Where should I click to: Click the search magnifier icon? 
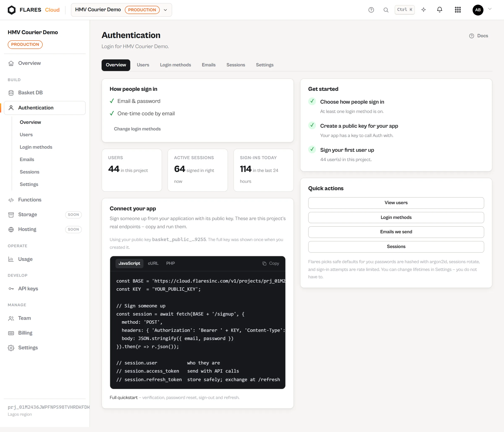coord(386,10)
